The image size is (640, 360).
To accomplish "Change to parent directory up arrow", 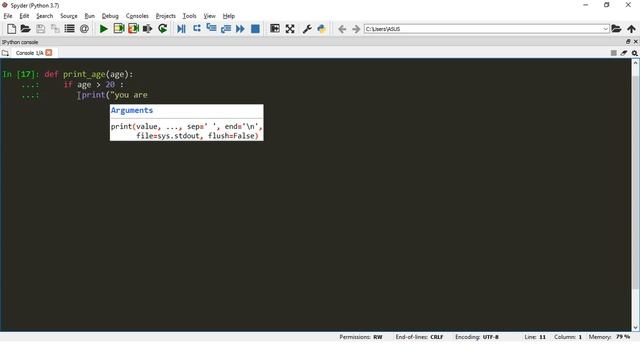I will click(631, 29).
